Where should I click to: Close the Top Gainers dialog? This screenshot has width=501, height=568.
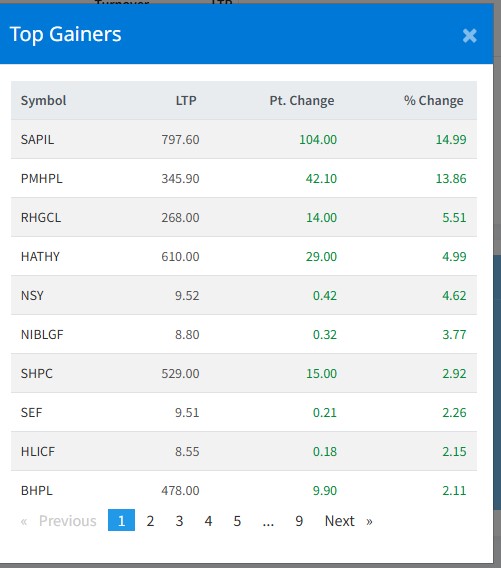469,36
